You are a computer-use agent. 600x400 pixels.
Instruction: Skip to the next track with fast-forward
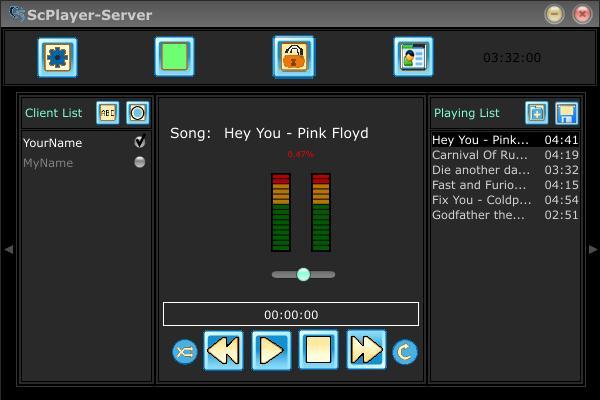point(366,350)
